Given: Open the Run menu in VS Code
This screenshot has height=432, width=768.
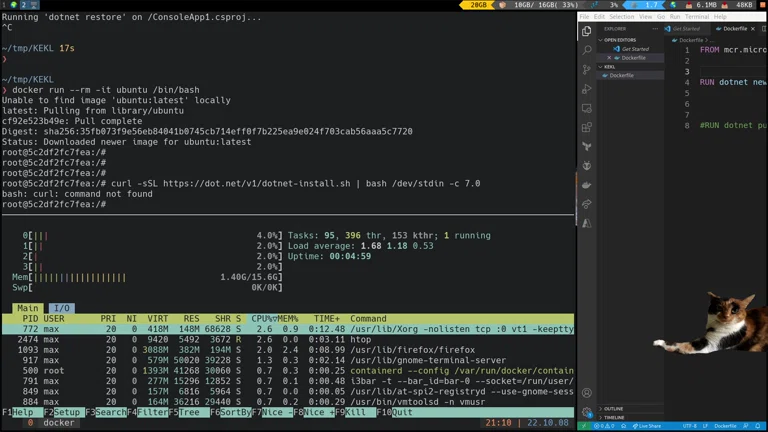Looking at the screenshot, I should coord(674,17).
